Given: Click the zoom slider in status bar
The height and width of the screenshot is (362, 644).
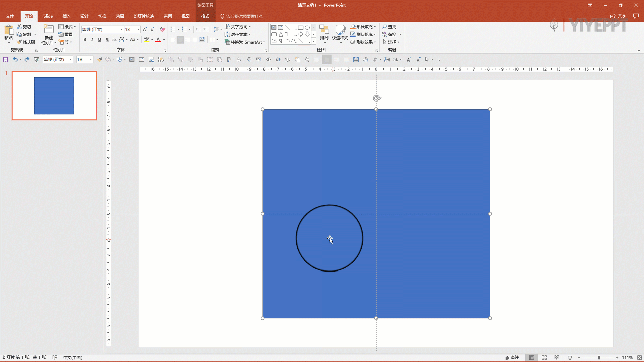Looking at the screenshot, I should point(599,358).
